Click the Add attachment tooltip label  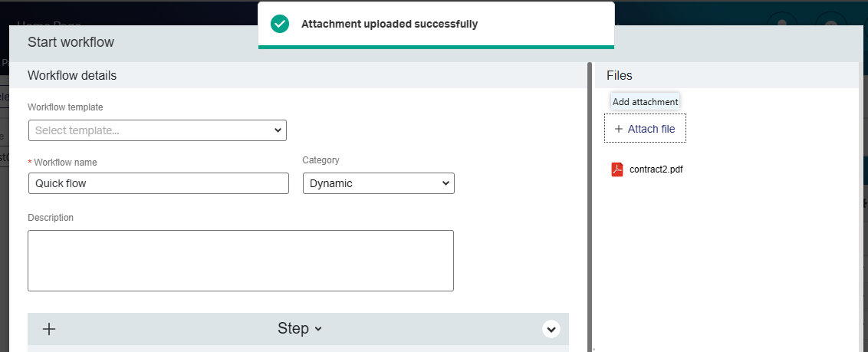645,102
